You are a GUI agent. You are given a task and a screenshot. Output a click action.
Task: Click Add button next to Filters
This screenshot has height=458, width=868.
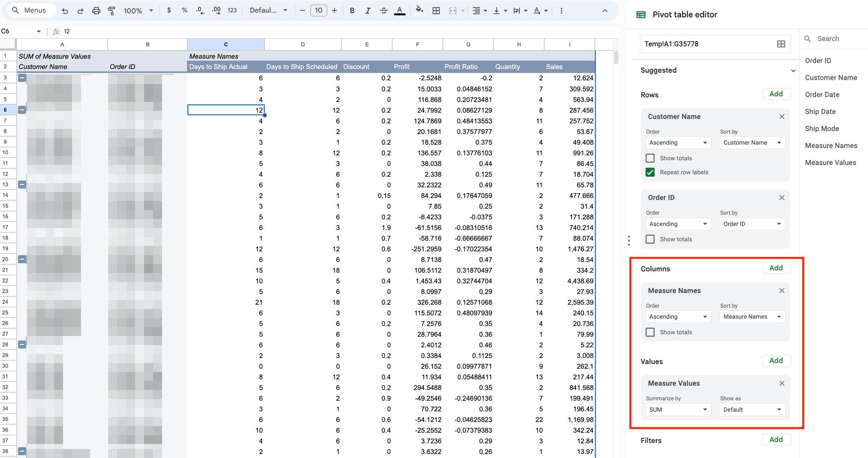776,440
